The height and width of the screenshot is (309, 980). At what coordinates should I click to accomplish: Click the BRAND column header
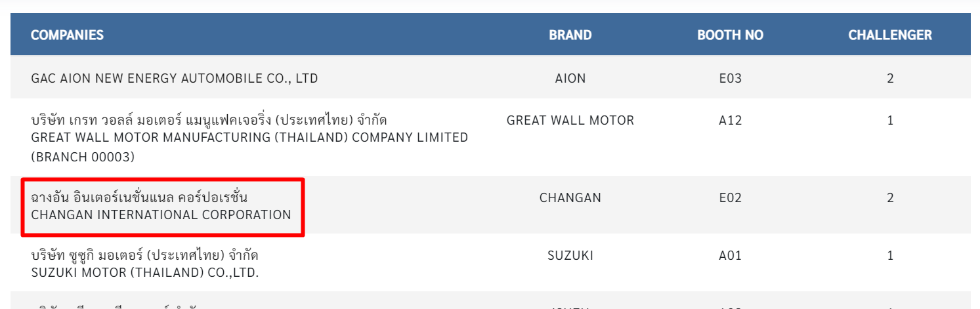[570, 35]
